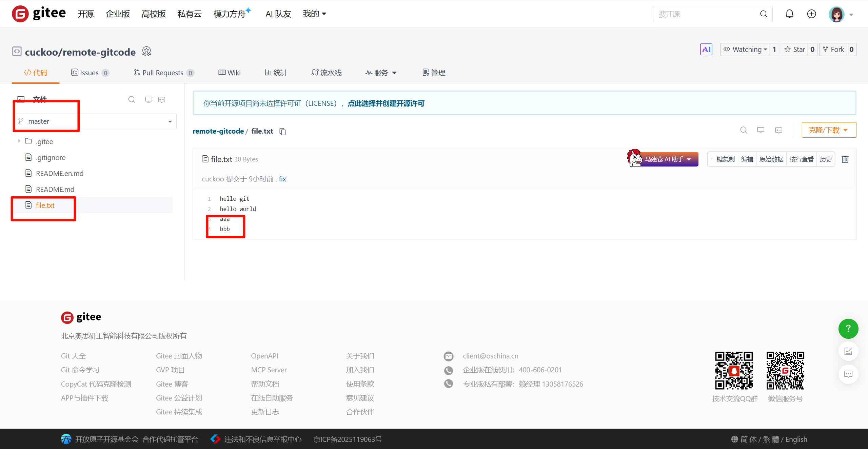The width and height of the screenshot is (868, 470).
Task: Open the green help question-mark button
Action: point(848,329)
